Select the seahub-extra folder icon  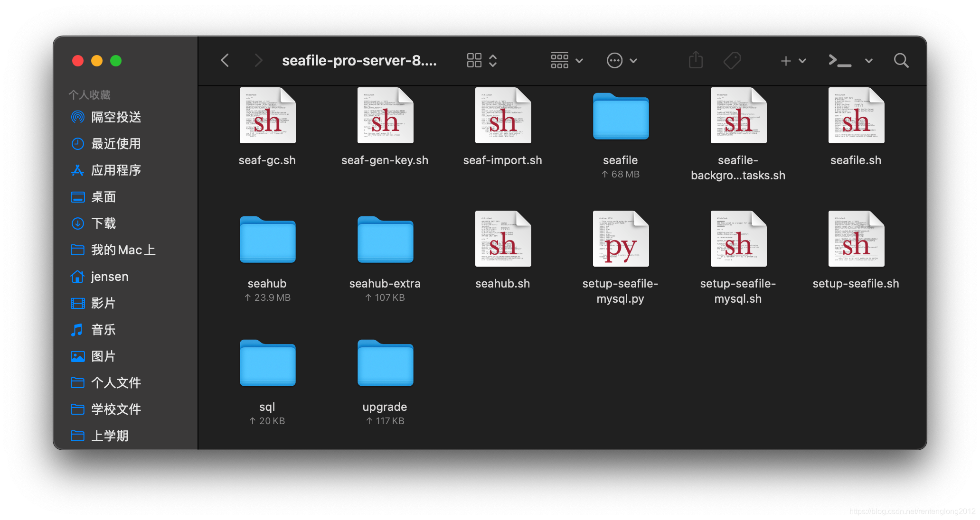click(x=385, y=240)
